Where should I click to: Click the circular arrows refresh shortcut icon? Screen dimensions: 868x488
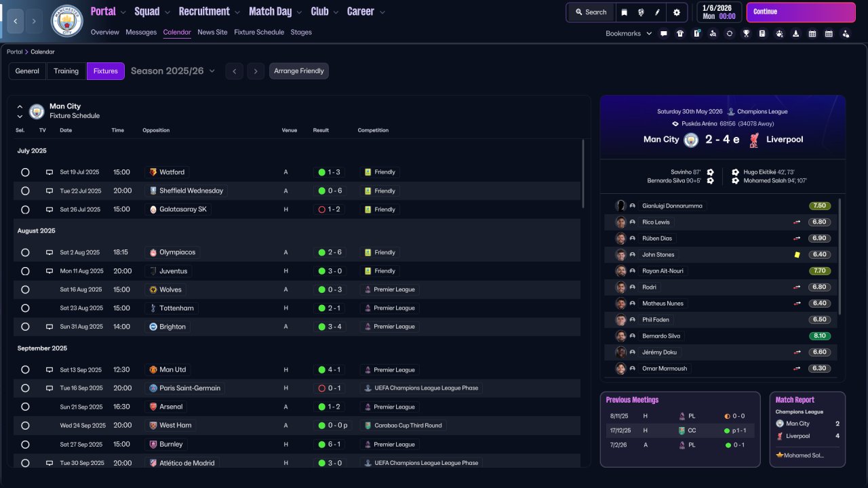[730, 33]
